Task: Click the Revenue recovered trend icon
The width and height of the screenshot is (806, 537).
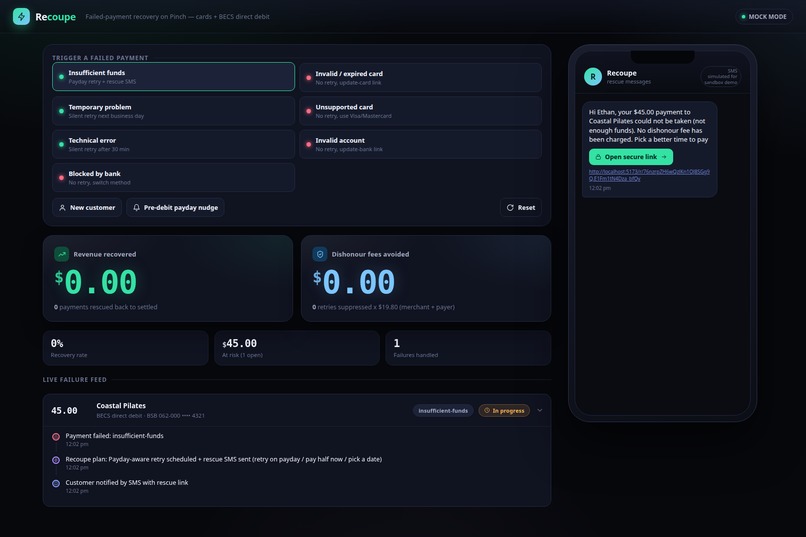Action: pos(62,254)
